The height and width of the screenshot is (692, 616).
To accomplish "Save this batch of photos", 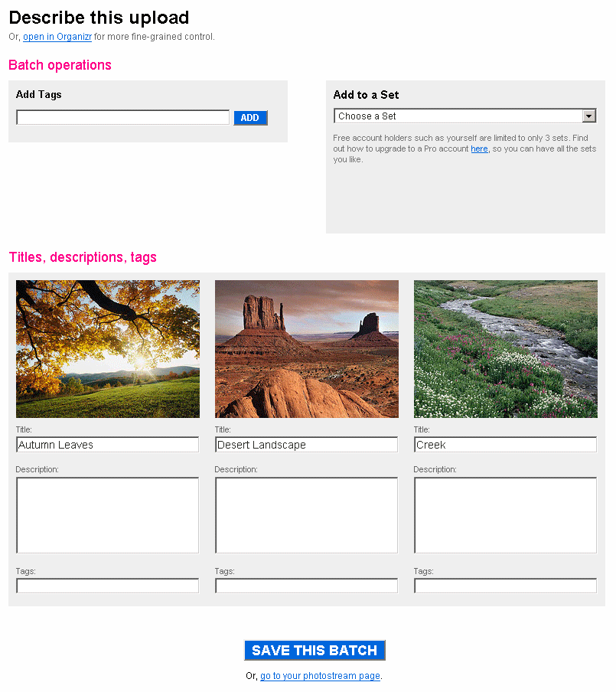I will 315,650.
